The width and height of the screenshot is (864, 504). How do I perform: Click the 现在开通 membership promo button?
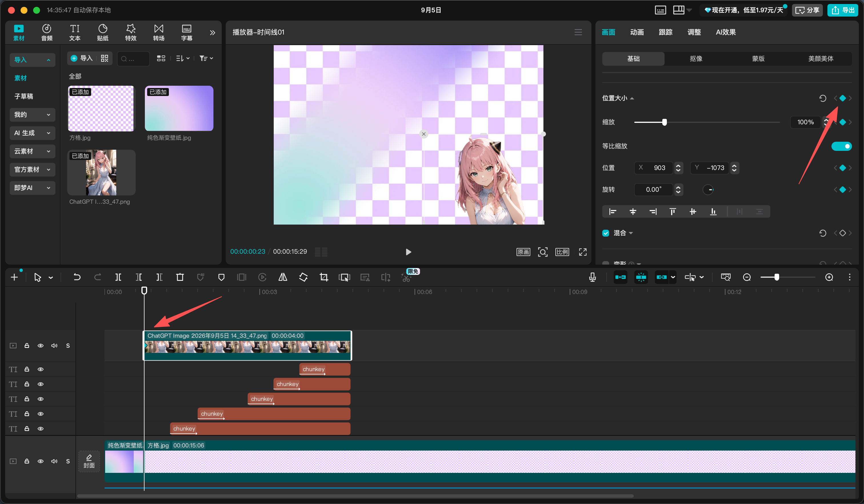(744, 10)
